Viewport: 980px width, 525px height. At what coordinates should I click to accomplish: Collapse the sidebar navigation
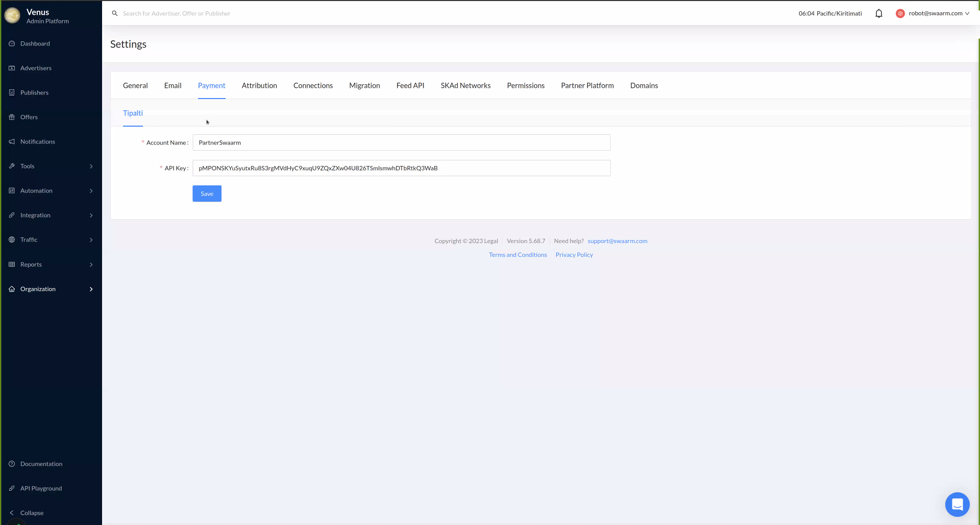click(32, 513)
